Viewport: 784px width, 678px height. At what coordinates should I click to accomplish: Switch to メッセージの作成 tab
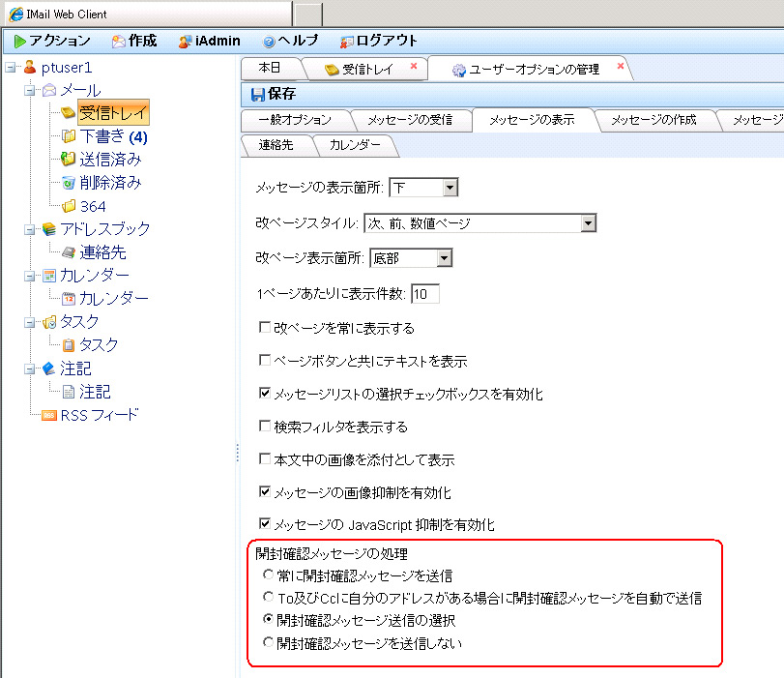654,120
